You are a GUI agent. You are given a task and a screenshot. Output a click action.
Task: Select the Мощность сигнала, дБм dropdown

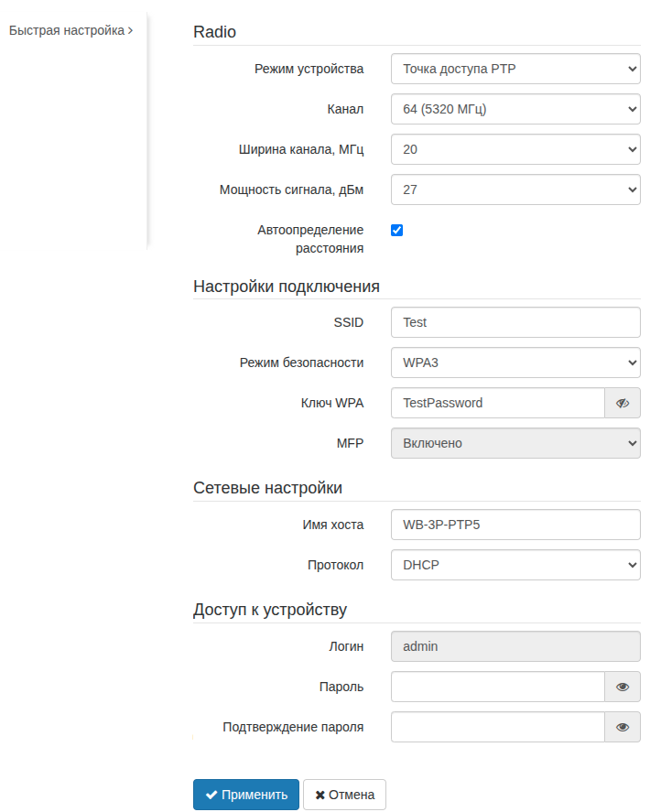(x=515, y=189)
